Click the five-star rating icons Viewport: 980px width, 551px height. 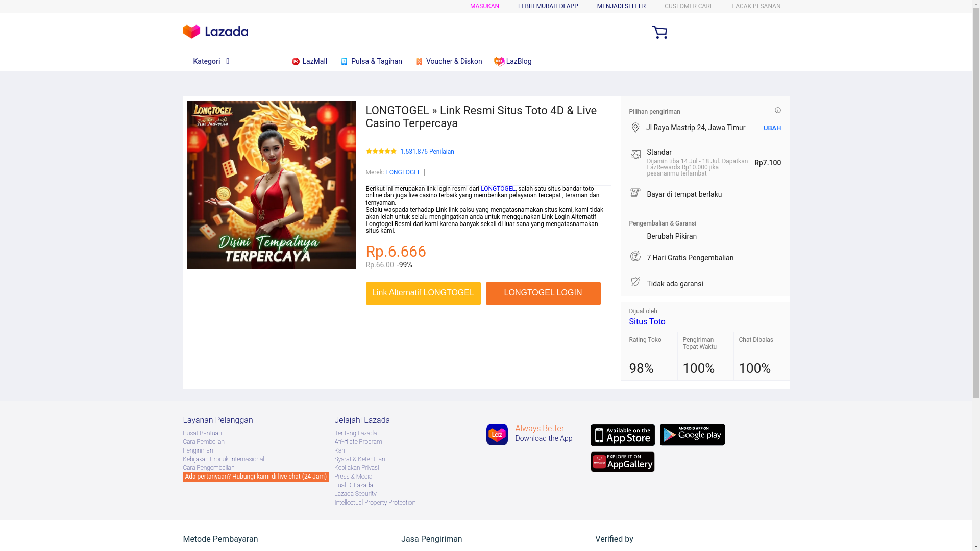pos(381,151)
